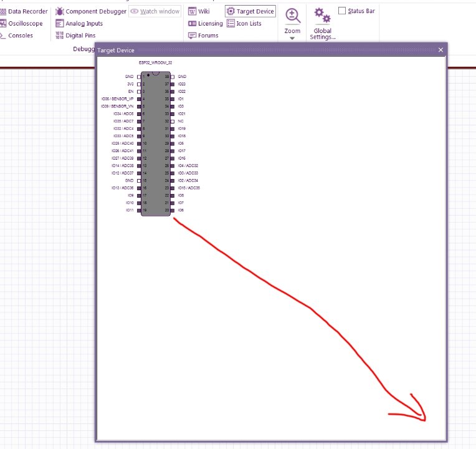Toggle the Watch window button
Viewport: 476px width, 449px height.
155,11
